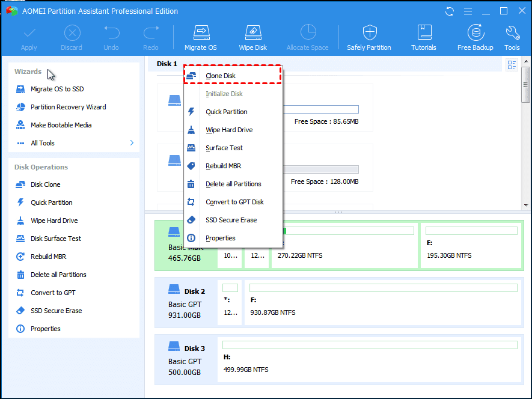The height and width of the screenshot is (399, 532).
Task: Click the Disk 2 unallocated * partition block
Action: point(230,302)
